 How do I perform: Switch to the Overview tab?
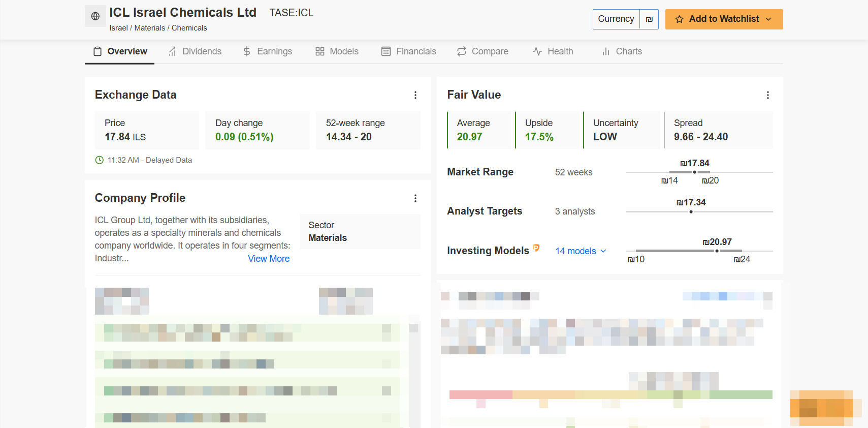point(120,51)
